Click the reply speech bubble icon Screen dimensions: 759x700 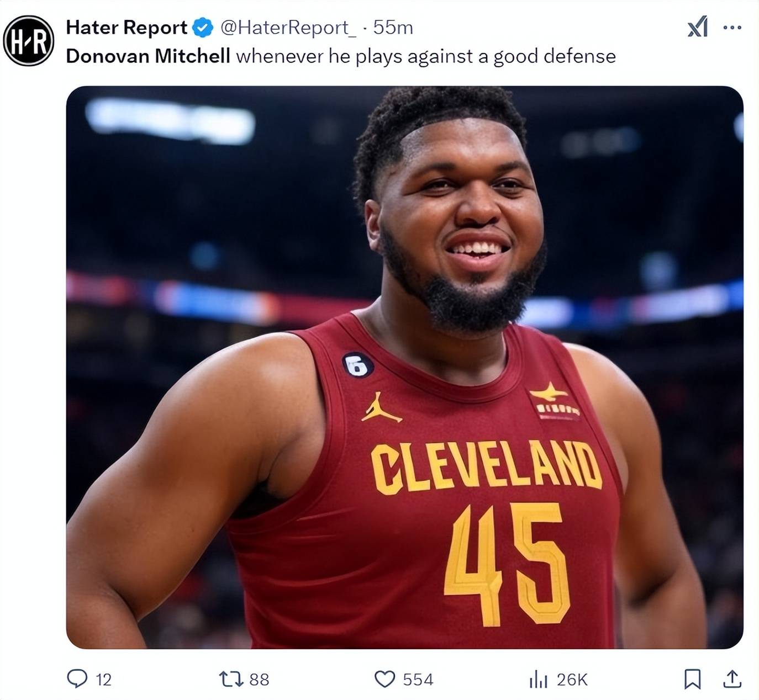(77, 678)
